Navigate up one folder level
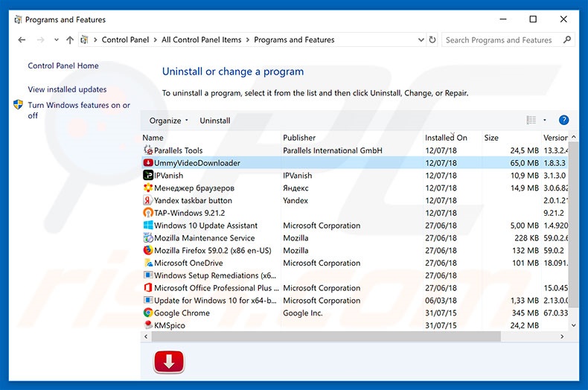The image size is (588, 390). point(70,40)
